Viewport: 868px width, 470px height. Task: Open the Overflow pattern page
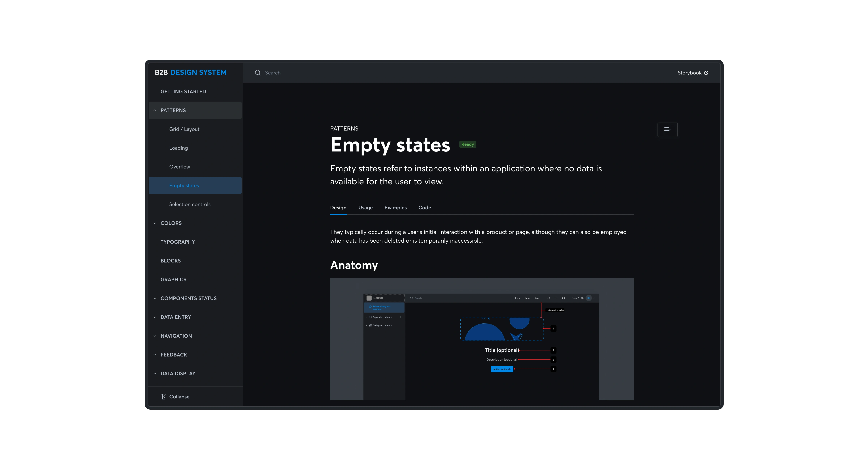coord(180,167)
